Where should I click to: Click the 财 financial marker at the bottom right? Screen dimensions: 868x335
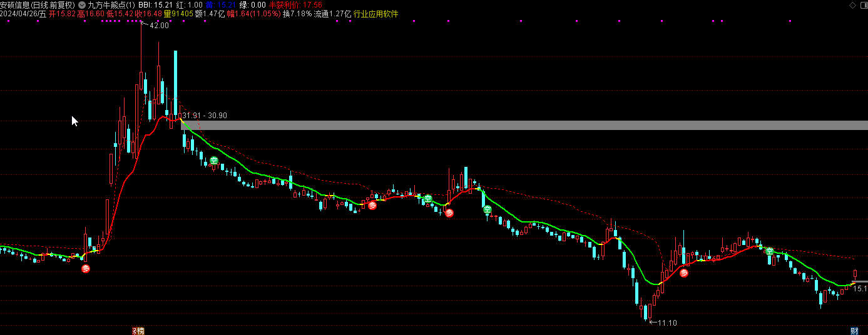pos(854,331)
